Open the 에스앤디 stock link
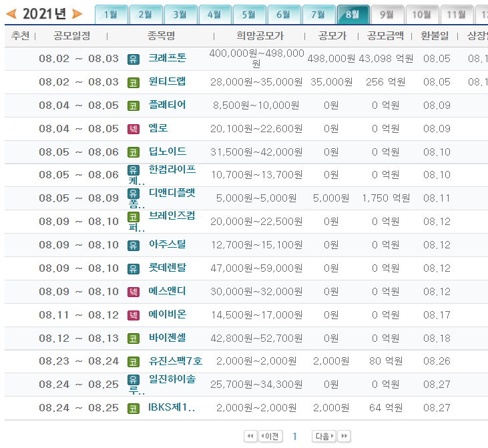 (x=167, y=291)
